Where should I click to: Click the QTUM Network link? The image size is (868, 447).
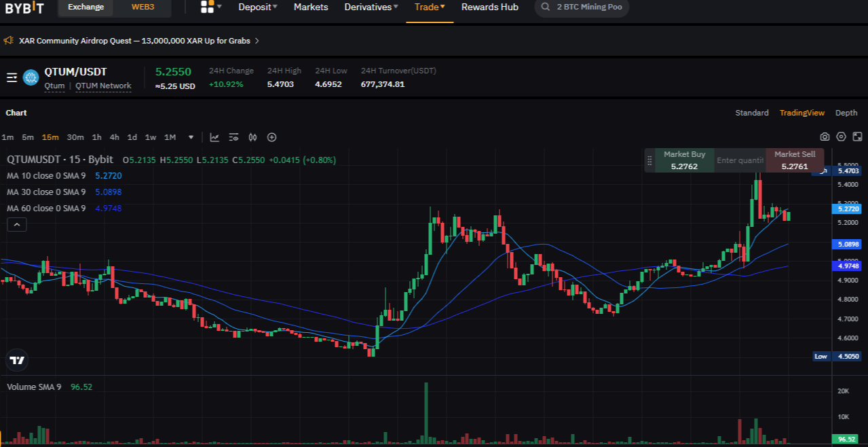(103, 86)
